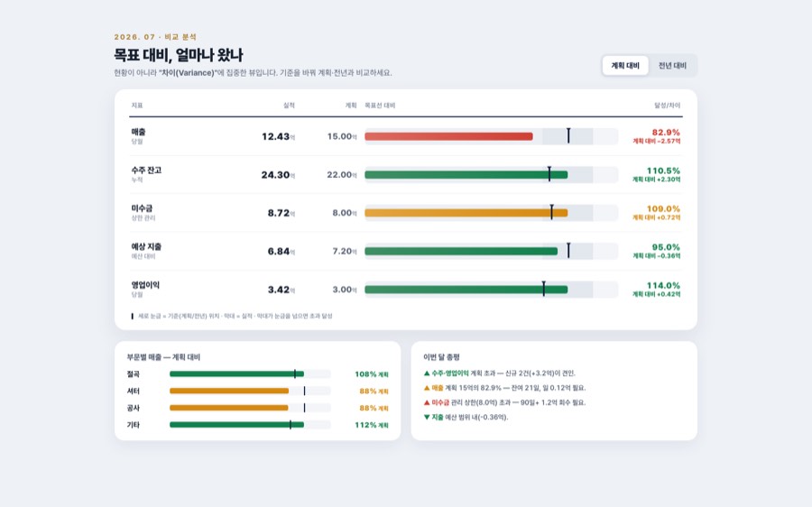Click the 7.20 plan value
This screenshot has height=507, width=812.
click(x=345, y=251)
